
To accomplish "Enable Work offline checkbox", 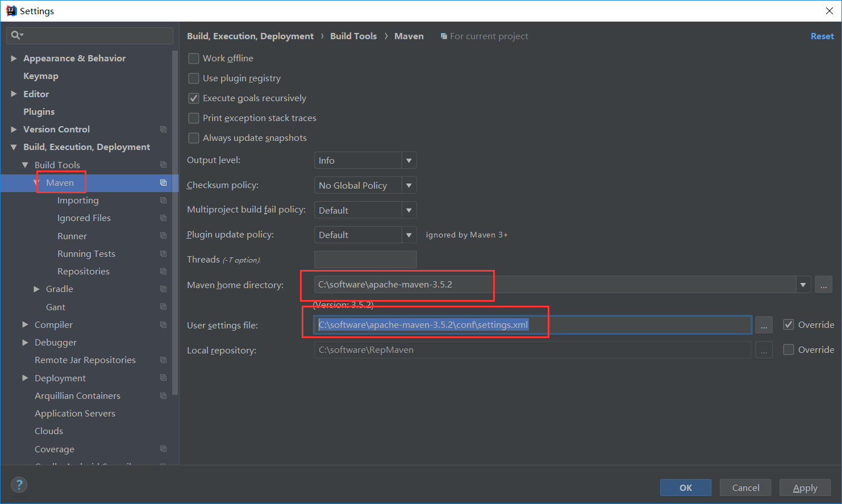I will click(194, 59).
